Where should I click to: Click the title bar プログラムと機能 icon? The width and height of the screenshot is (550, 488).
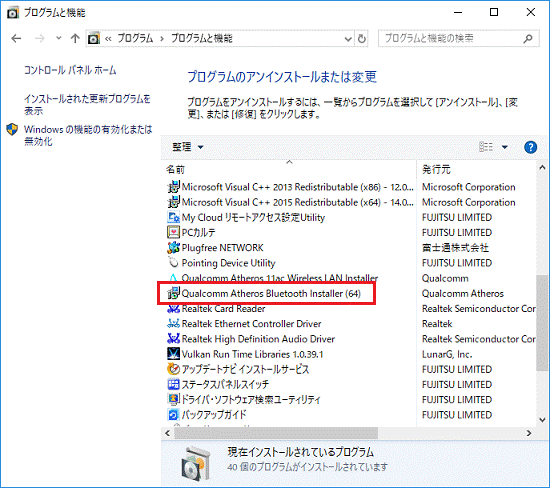click(13, 13)
